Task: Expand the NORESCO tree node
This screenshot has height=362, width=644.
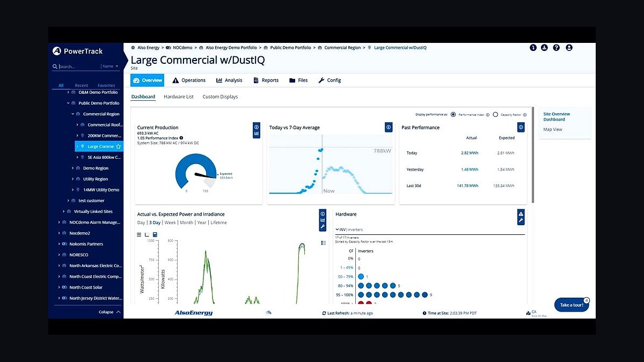Action: [x=58, y=255]
